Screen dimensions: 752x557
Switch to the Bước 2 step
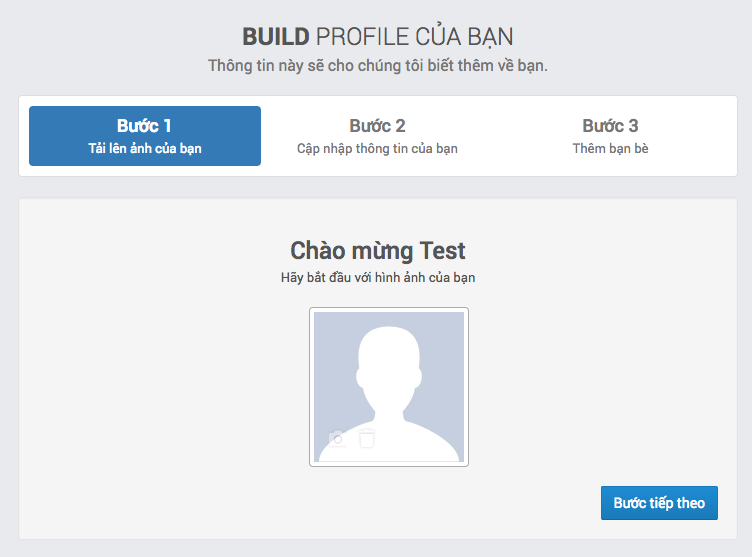tap(377, 136)
